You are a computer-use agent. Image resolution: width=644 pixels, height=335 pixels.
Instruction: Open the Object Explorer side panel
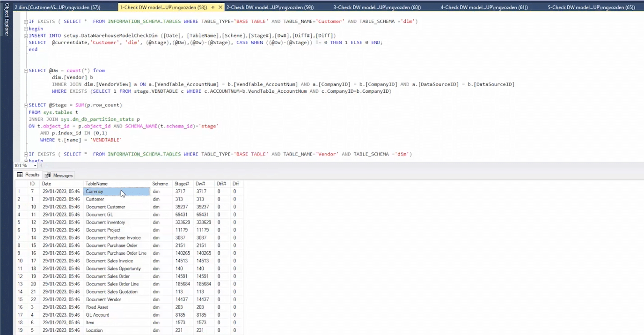tap(7, 19)
